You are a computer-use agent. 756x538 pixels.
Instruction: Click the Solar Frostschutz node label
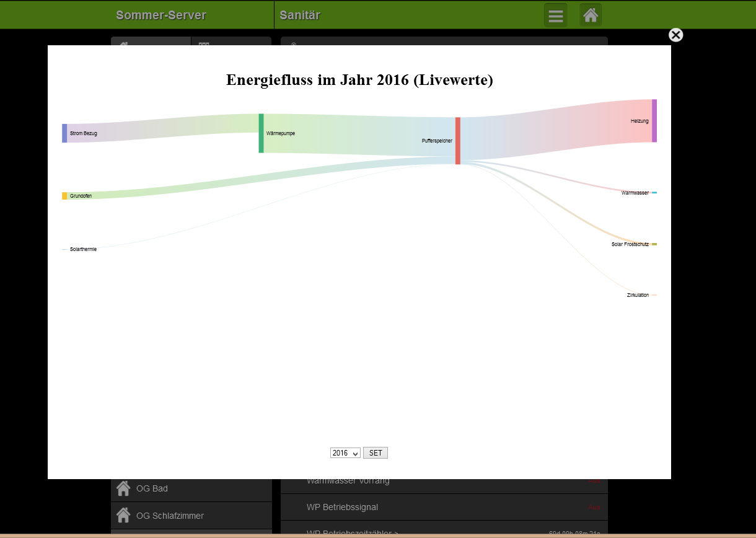point(630,244)
